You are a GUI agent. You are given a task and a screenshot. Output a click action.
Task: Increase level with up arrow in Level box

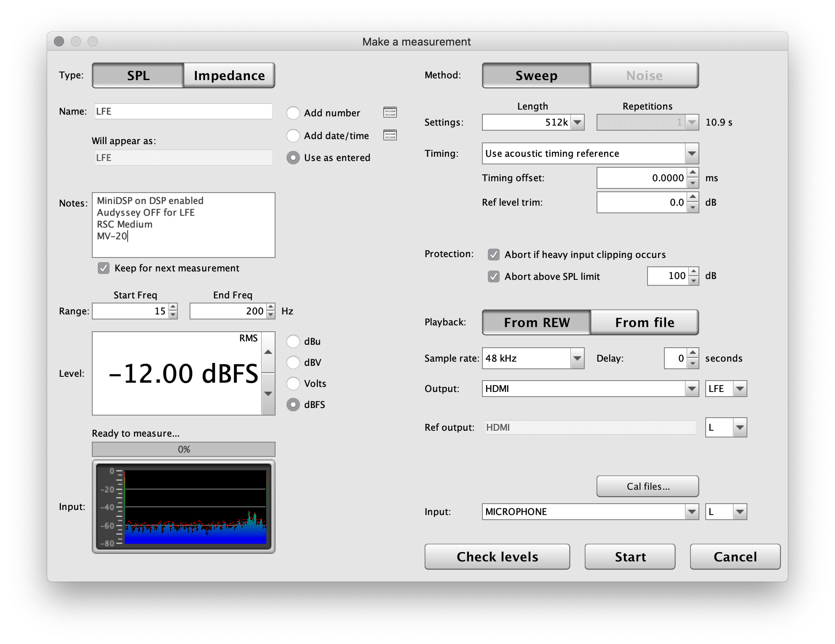tap(268, 352)
